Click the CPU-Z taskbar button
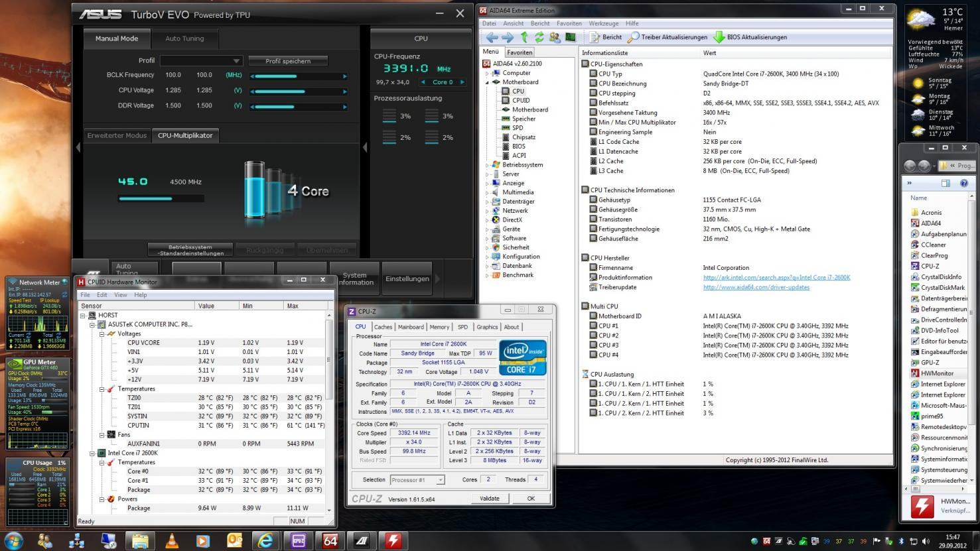This screenshot has width=980, height=551. [x=298, y=541]
